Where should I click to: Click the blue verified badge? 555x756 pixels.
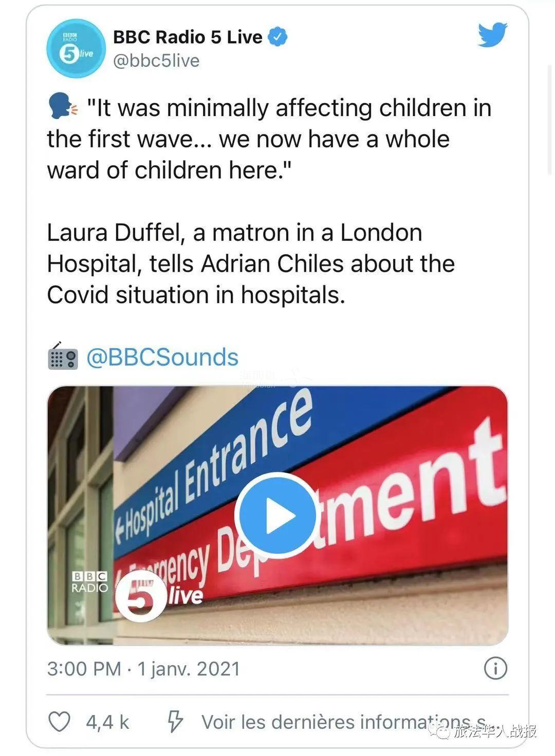[278, 37]
